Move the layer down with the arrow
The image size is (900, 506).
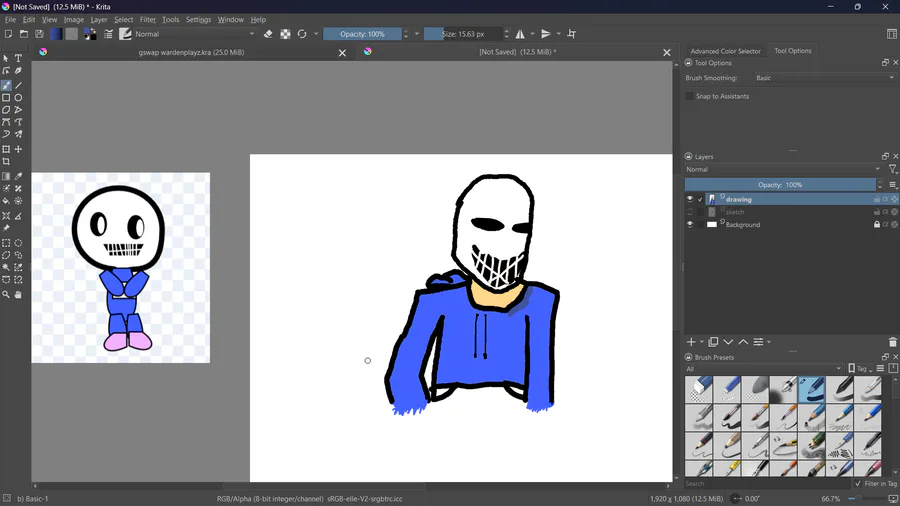[x=728, y=342]
